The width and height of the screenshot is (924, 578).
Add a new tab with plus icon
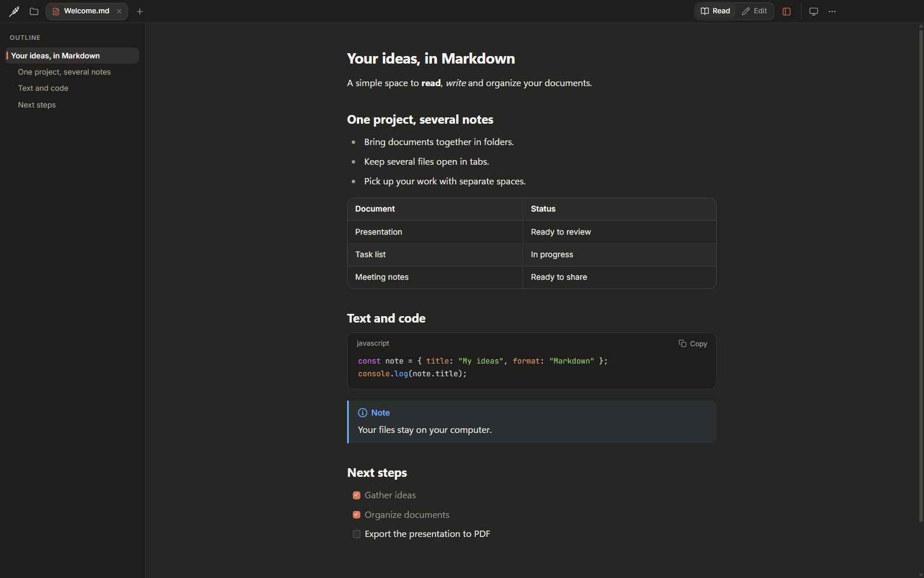click(x=140, y=11)
